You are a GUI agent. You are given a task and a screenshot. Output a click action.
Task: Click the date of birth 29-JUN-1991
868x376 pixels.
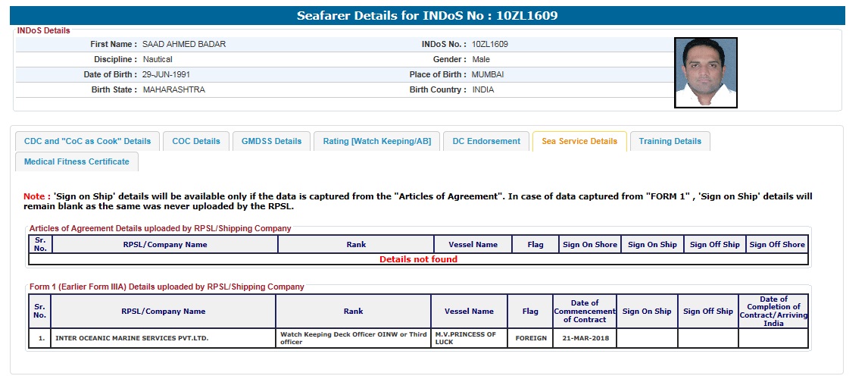[166, 74]
